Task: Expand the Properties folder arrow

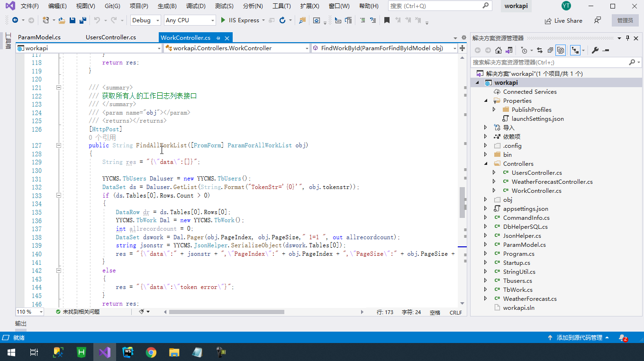Action: click(x=486, y=101)
